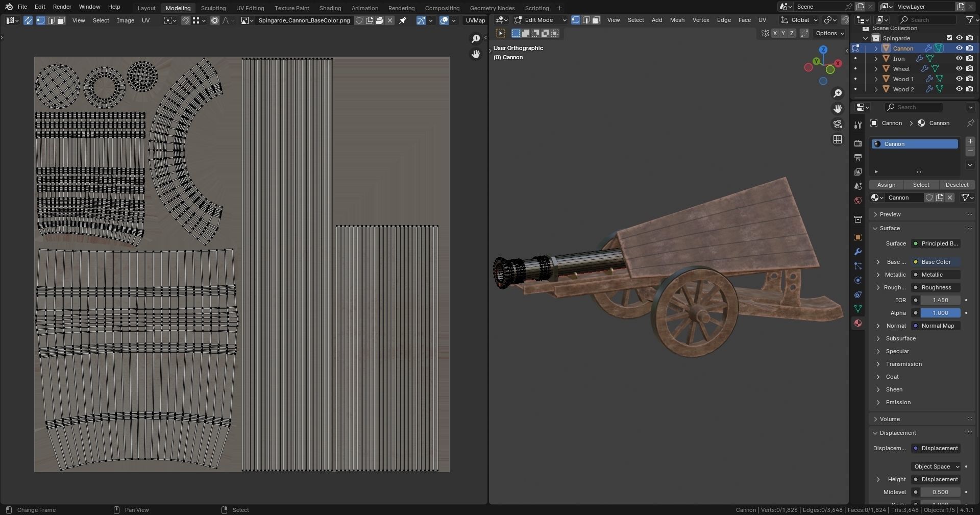Image resolution: width=980 pixels, height=515 pixels.
Task: Click the Assign material button
Action: click(886, 185)
